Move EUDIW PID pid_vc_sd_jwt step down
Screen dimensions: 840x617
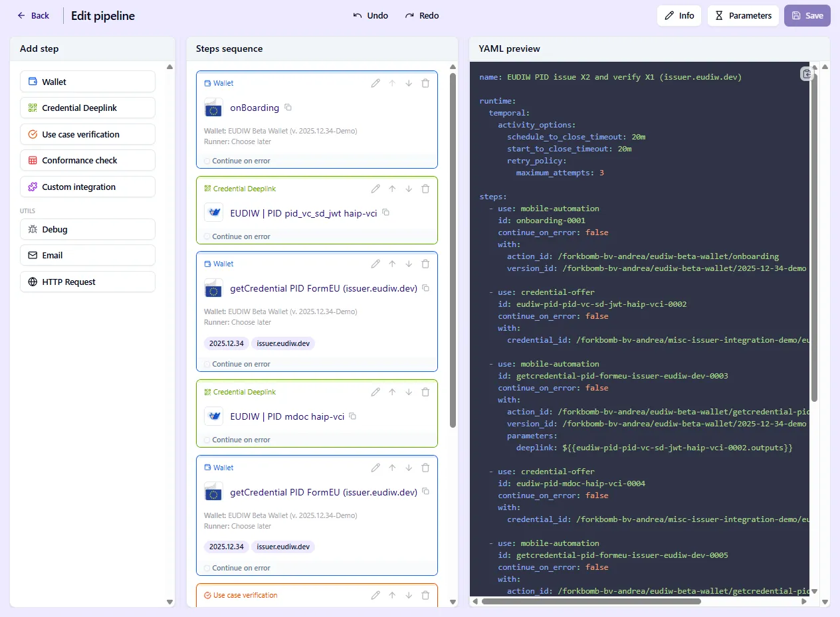click(409, 189)
